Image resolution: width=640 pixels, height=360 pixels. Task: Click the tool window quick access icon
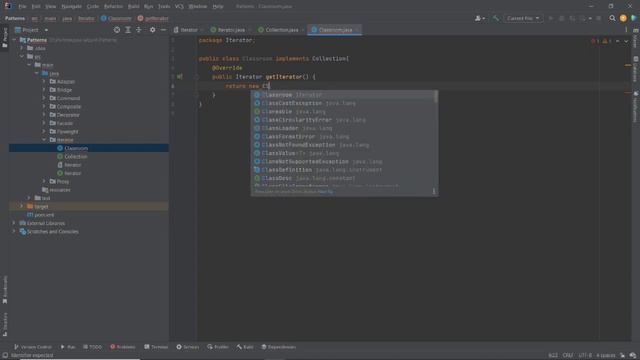[5, 356]
